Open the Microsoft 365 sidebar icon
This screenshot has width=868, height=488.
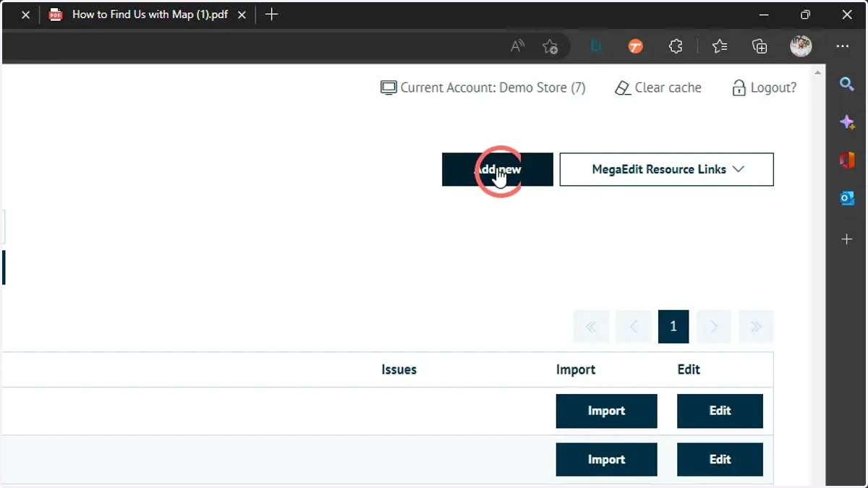(847, 160)
